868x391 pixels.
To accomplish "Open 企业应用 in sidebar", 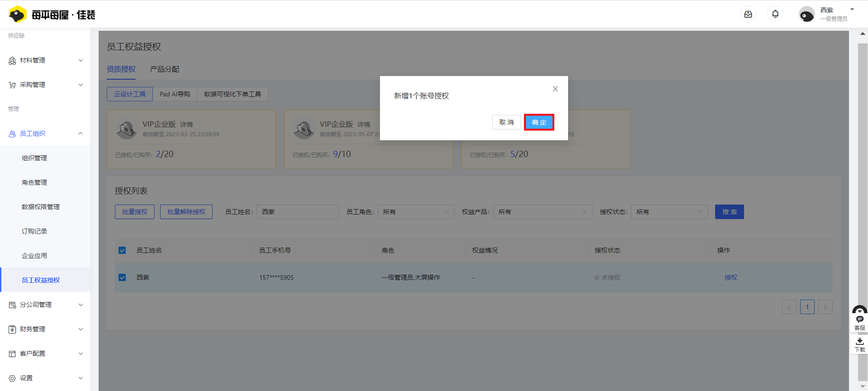I will pos(34,256).
